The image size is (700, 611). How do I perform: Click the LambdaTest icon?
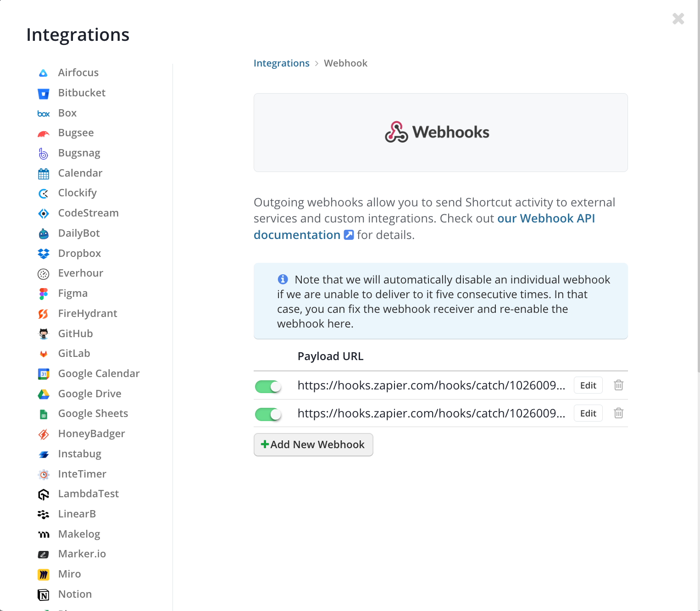43,494
